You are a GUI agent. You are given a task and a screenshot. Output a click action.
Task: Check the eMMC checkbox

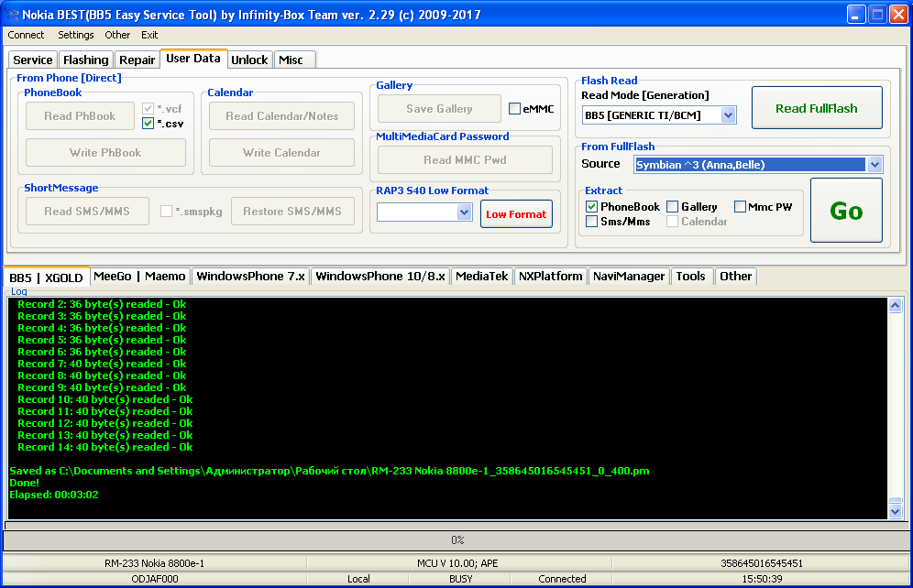pos(515,109)
